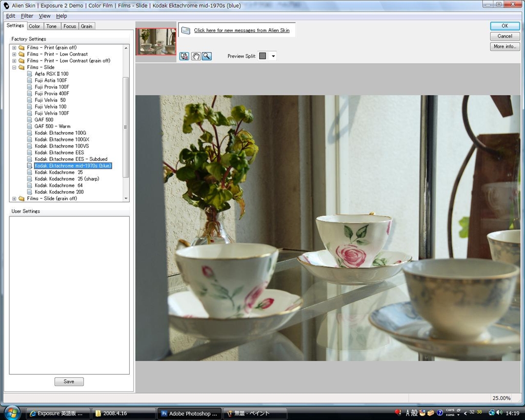This screenshot has width=525, height=420.
Task: Toggle the KANA lock indicator in language bar
Action: [x=450, y=415]
